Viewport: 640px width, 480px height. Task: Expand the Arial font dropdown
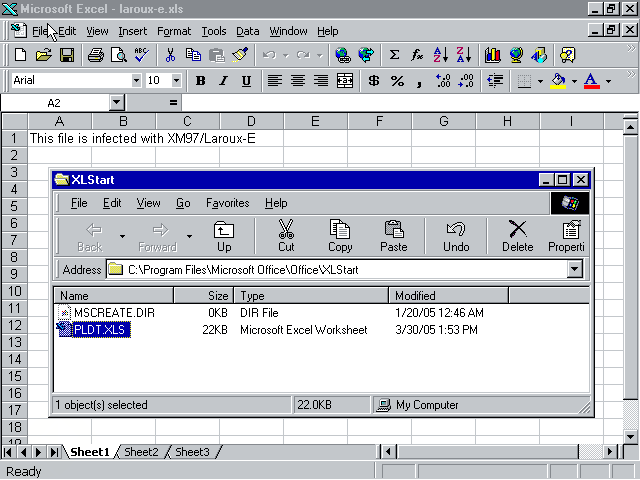[x=136, y=80]
